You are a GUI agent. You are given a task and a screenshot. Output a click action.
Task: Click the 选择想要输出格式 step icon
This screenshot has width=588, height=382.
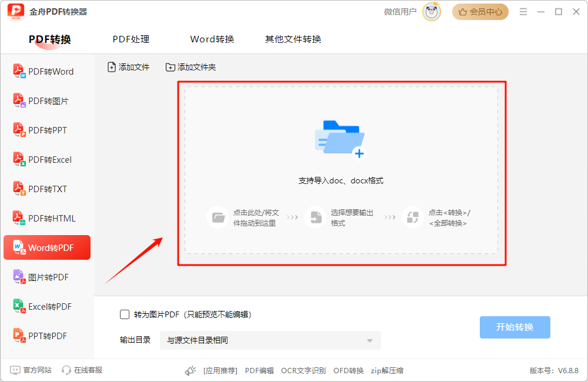315,217
